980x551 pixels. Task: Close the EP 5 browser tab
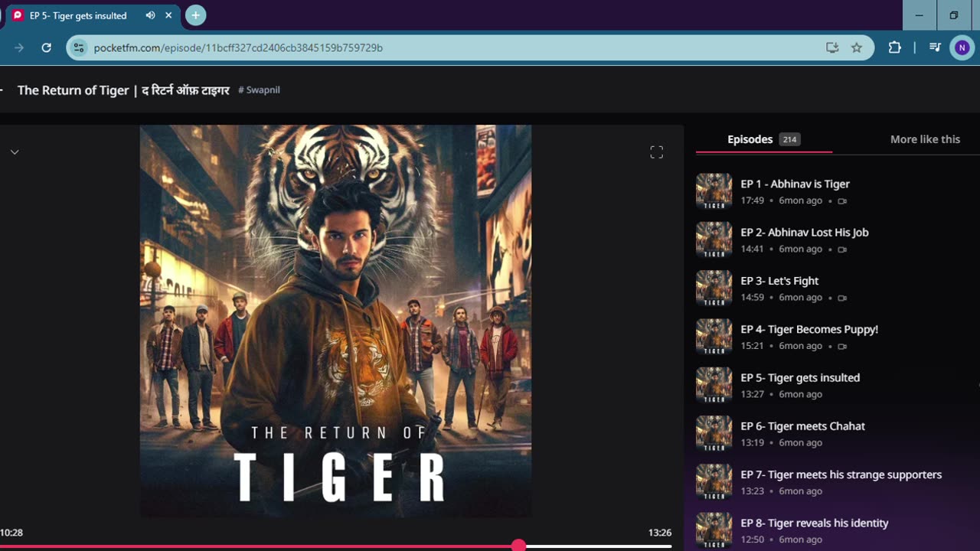click(x=168, y=15)
